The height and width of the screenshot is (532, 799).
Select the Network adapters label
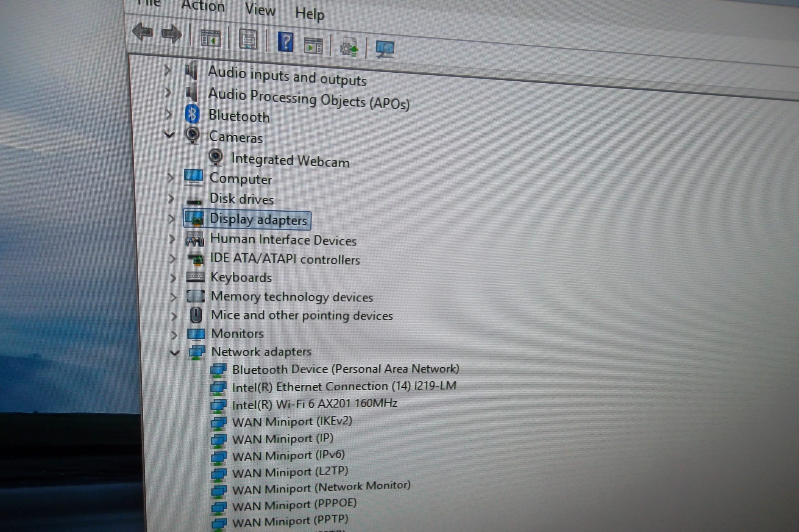tap(261, 352)
